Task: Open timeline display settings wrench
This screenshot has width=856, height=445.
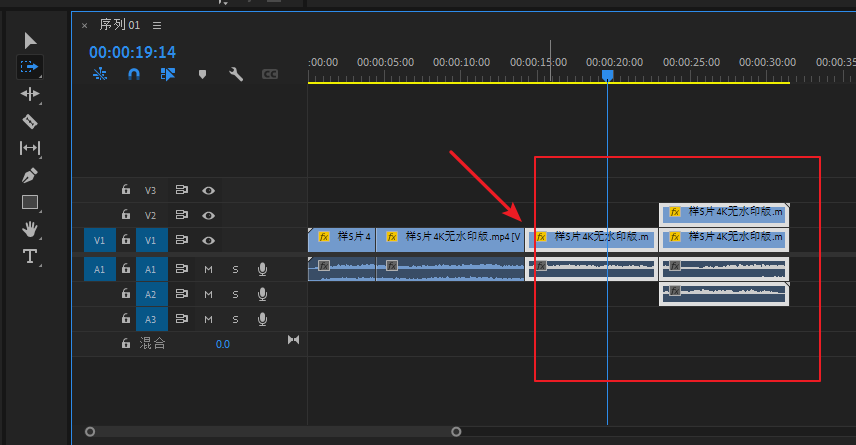Action: pyautogui.click(x=236, y=74)
